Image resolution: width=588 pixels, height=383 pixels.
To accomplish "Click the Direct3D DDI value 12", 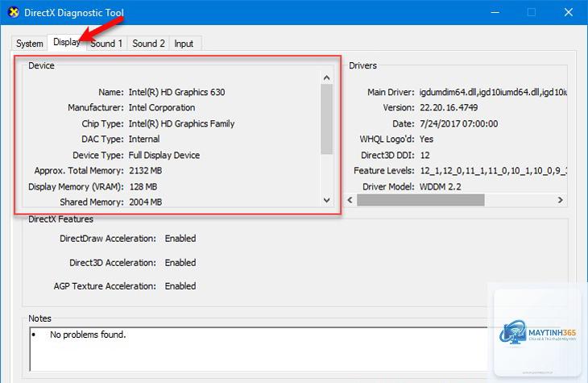I will [424, 155].
